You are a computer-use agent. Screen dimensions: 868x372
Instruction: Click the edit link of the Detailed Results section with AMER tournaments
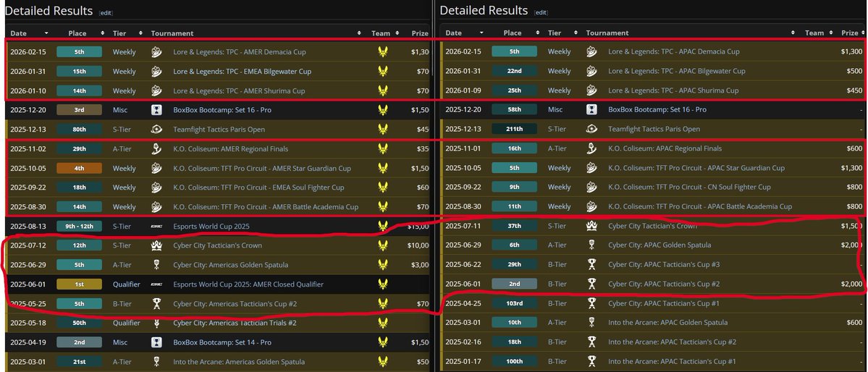(x=105, y=13)
